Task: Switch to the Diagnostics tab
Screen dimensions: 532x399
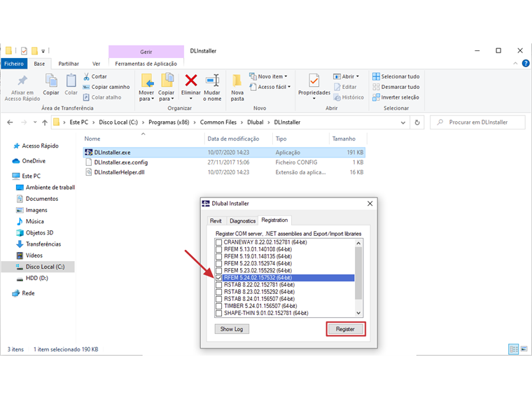Action: (242, 221)
